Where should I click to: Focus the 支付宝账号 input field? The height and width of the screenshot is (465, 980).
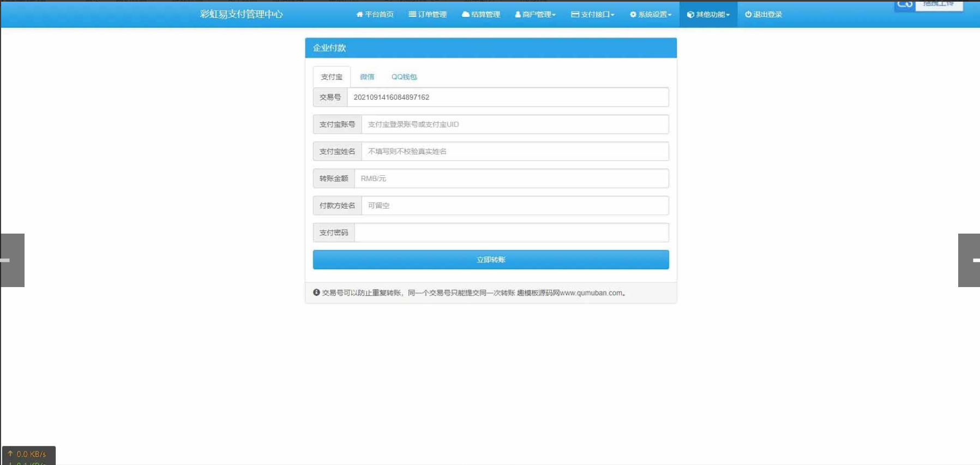(515, 124)
